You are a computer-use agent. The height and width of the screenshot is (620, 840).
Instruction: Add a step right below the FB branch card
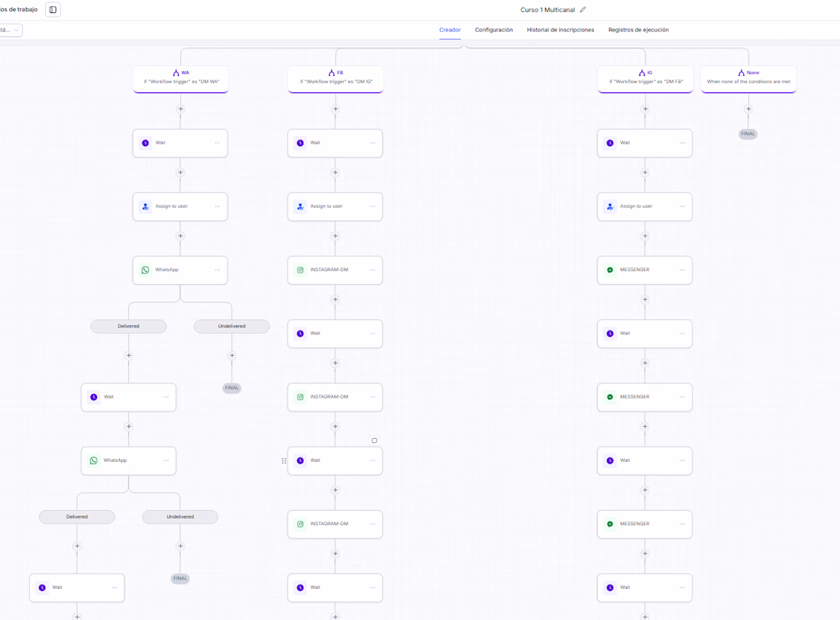335,108
